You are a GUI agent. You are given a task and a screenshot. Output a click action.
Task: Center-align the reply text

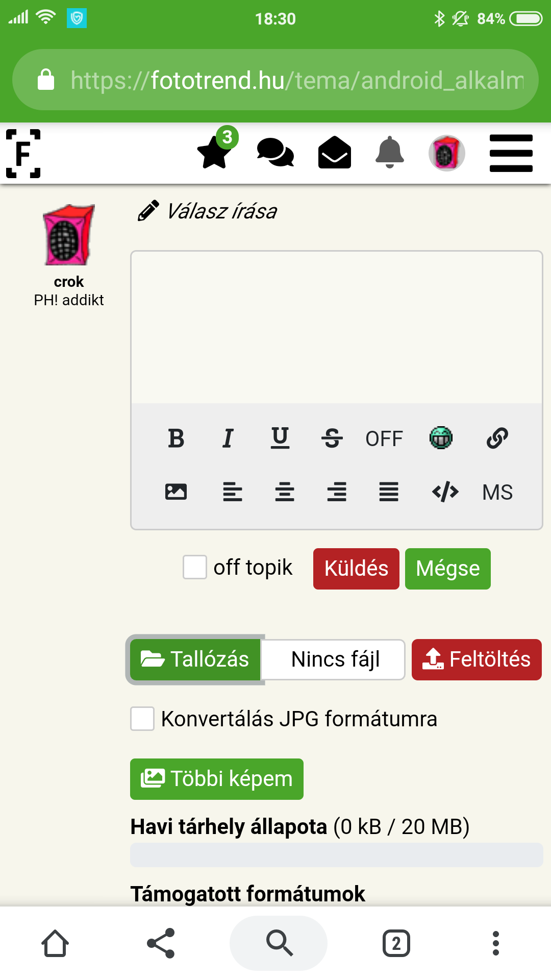pos(285,492)
